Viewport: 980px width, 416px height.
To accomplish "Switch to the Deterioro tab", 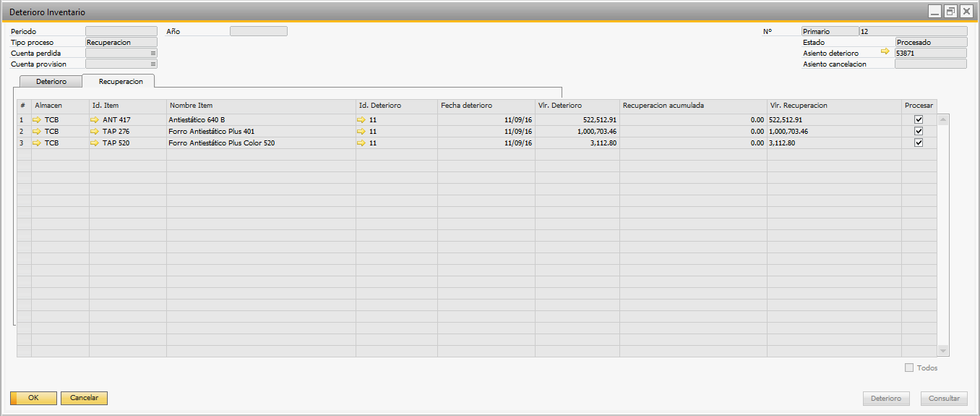I will tap(51, 82).
